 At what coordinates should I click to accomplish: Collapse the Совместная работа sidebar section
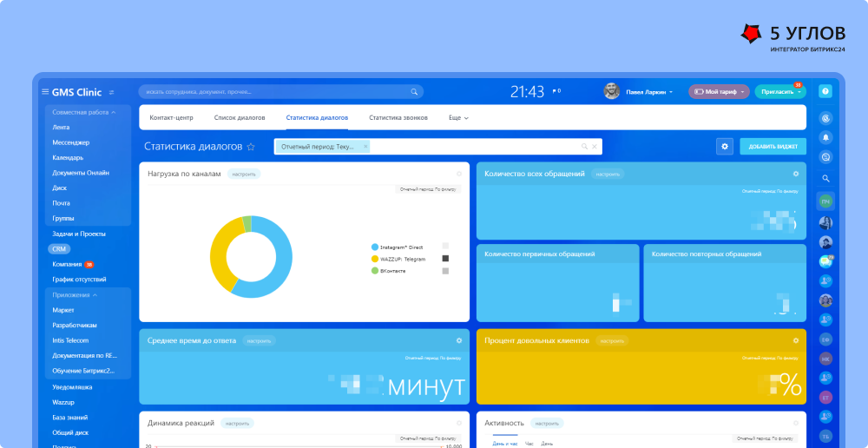click(114, 112)
